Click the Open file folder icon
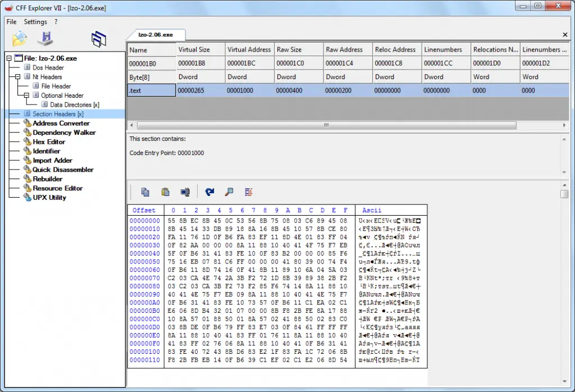 (20, 38)
